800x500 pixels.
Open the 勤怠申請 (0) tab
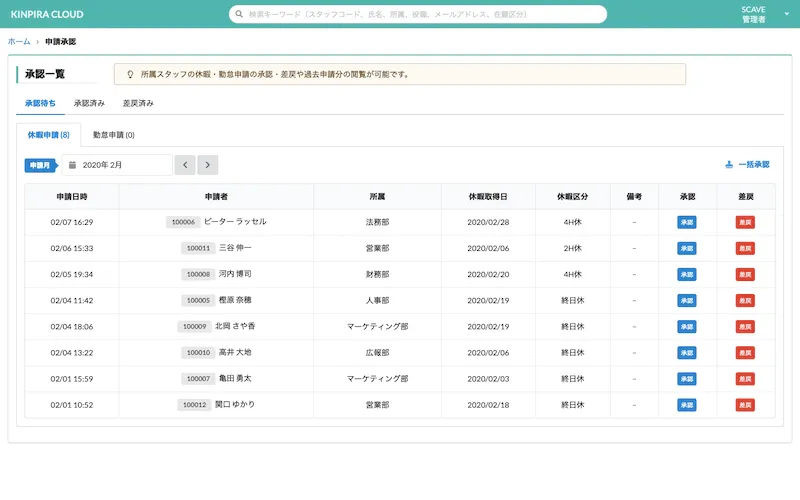pyautogui.click(x=113, y=134)
